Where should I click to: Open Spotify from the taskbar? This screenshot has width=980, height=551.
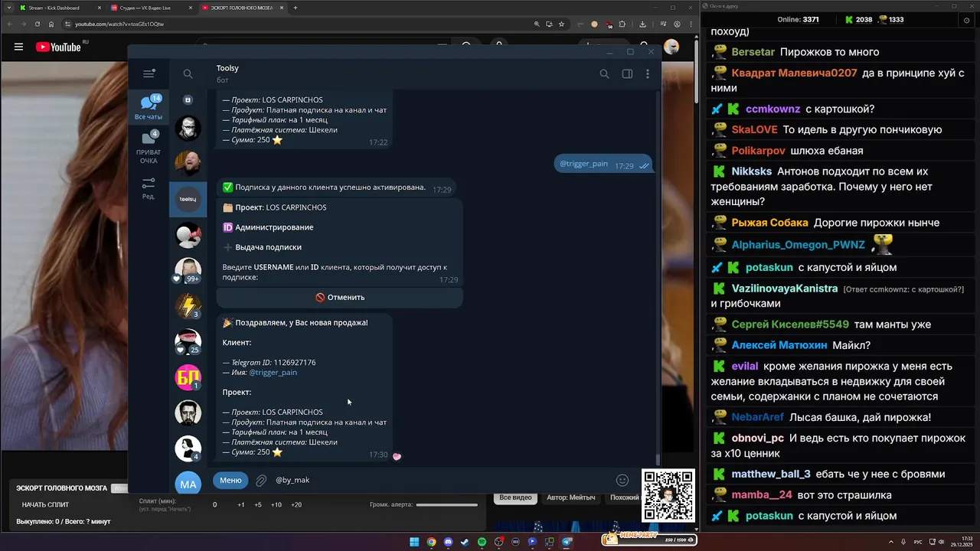pyautogui.click(x=482, y=542)
